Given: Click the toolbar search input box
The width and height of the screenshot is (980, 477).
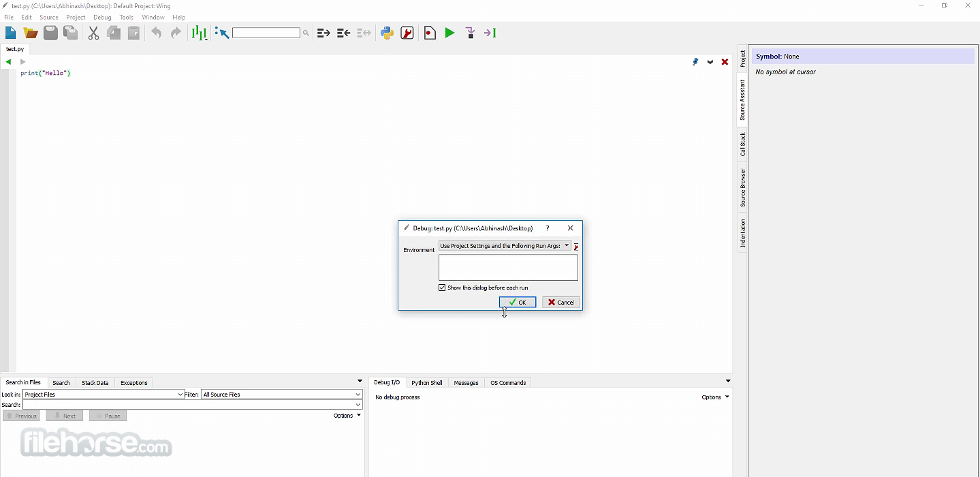Looking at the screenshot, I should click(266, 33).
